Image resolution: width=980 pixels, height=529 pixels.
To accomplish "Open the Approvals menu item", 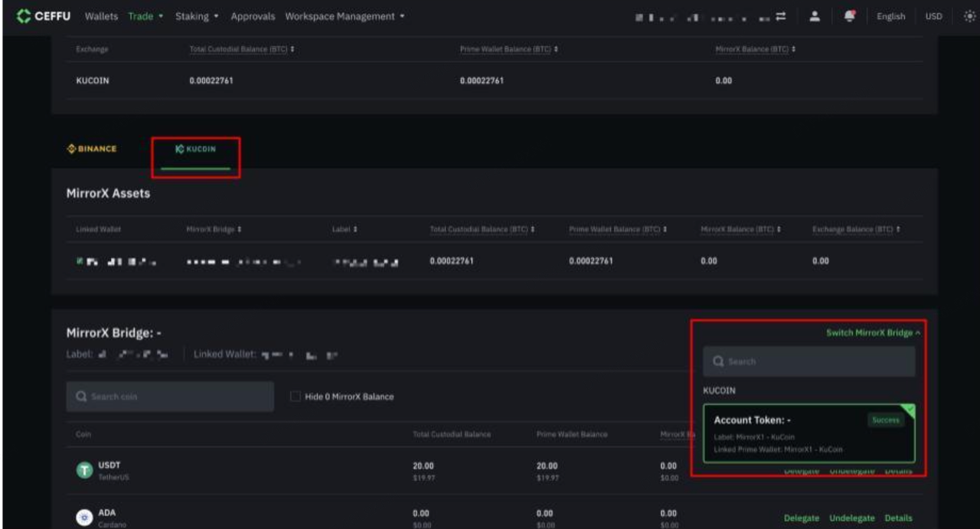I will click(x=253, y=16).
